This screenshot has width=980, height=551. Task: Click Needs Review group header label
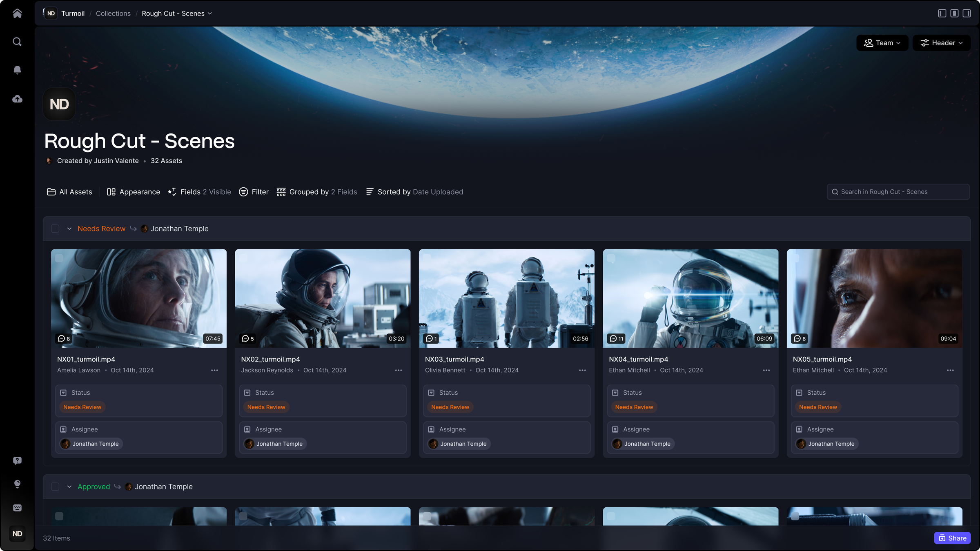(101, 229)
